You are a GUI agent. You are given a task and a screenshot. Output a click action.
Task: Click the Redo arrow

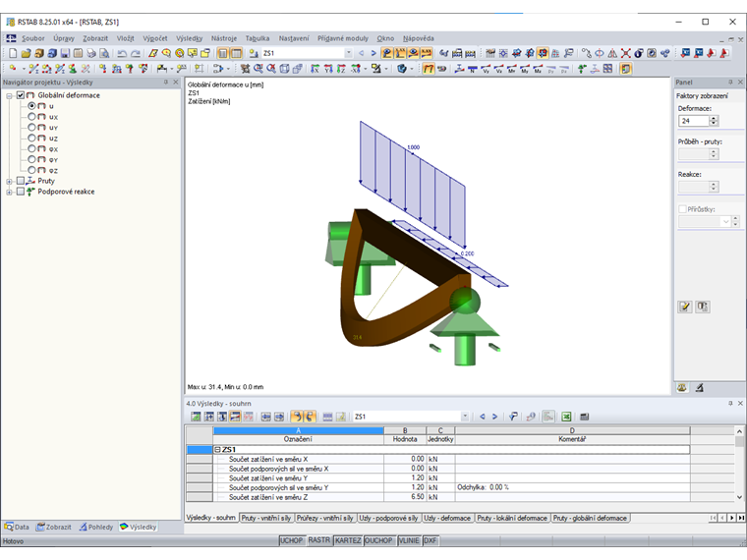pos(136,53)
